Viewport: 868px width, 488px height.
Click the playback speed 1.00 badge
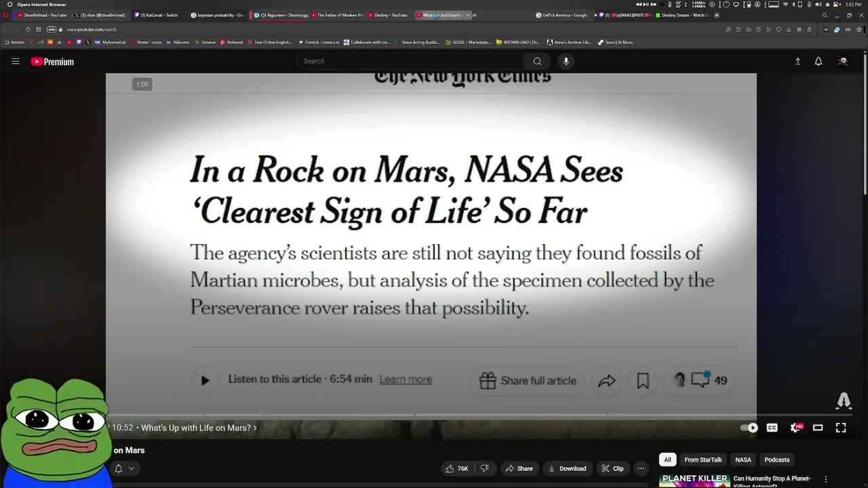pos(142,84)
